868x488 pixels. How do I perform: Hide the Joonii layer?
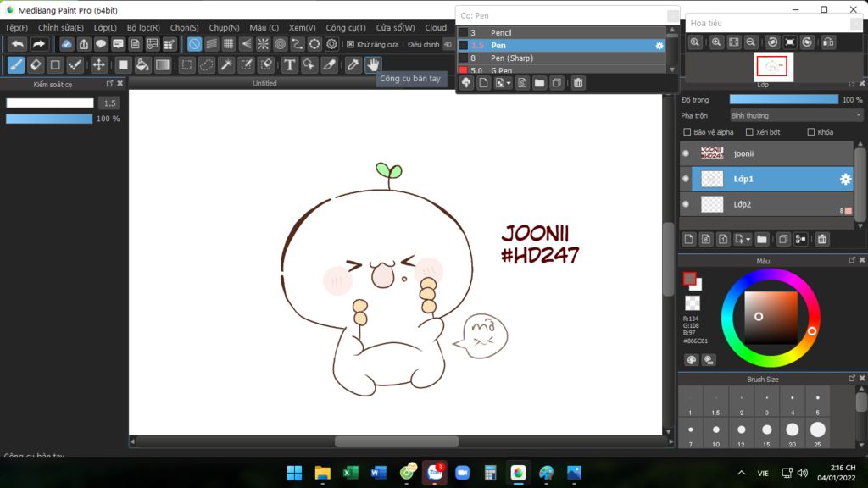tap(686, 153)
